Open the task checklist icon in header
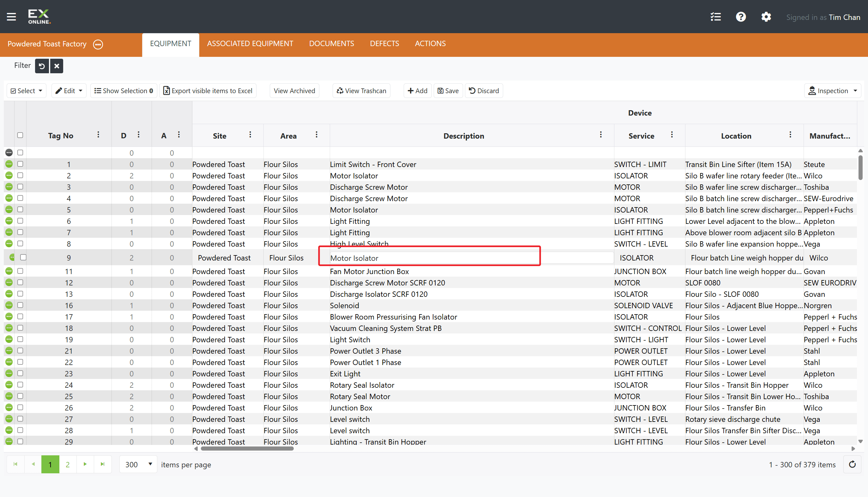Image resolution: width=868 pixels, height=497 pixels. (716, 17)
